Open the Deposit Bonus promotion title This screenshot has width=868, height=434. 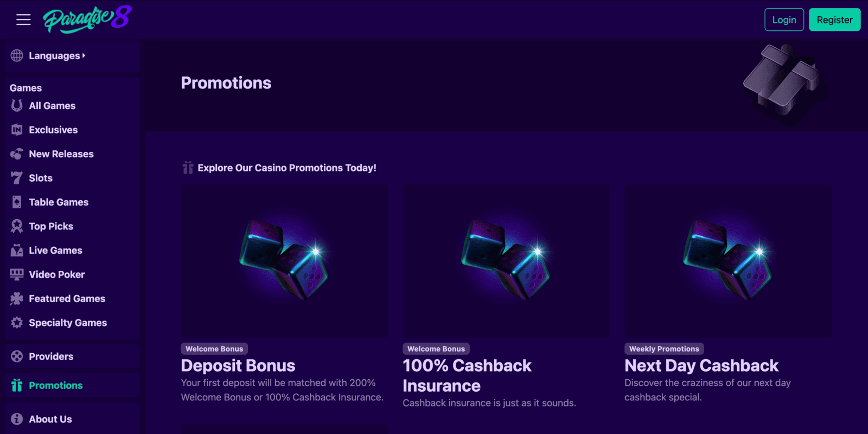(238, 366)
